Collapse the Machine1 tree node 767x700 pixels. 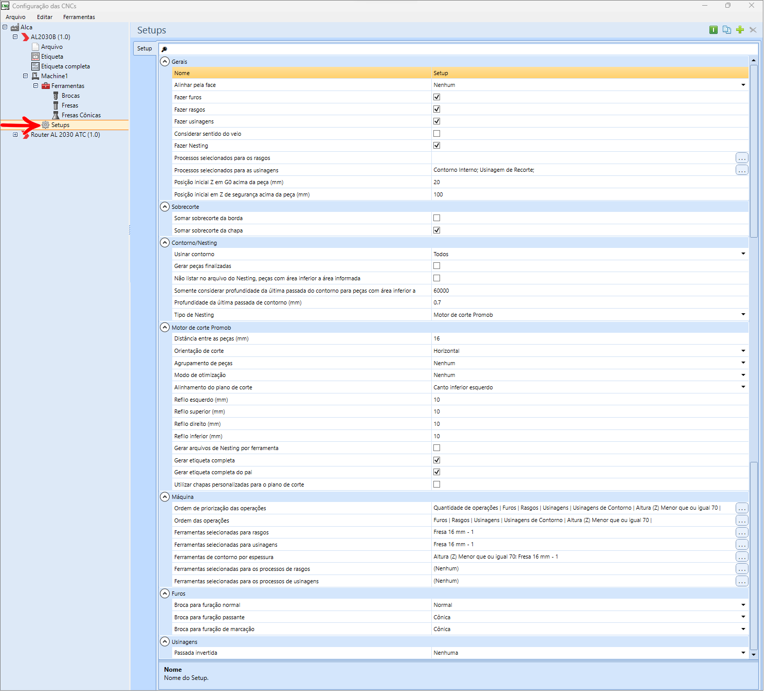(25, 76)
